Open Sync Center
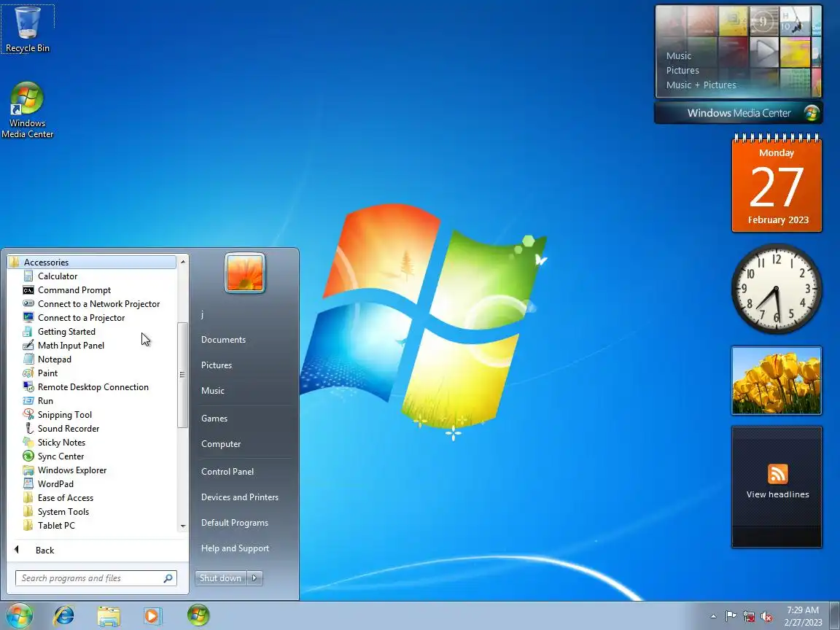 point(61,456)
